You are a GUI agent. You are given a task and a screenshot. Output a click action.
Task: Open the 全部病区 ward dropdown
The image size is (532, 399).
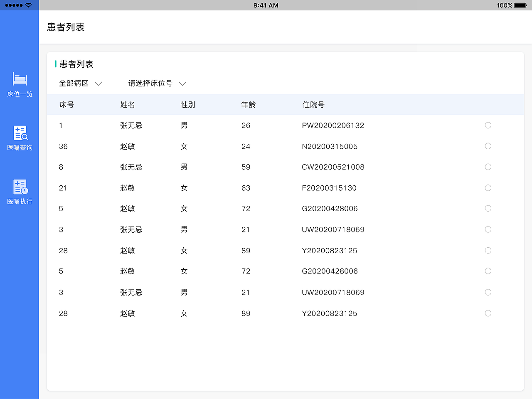tap(74, 83)
